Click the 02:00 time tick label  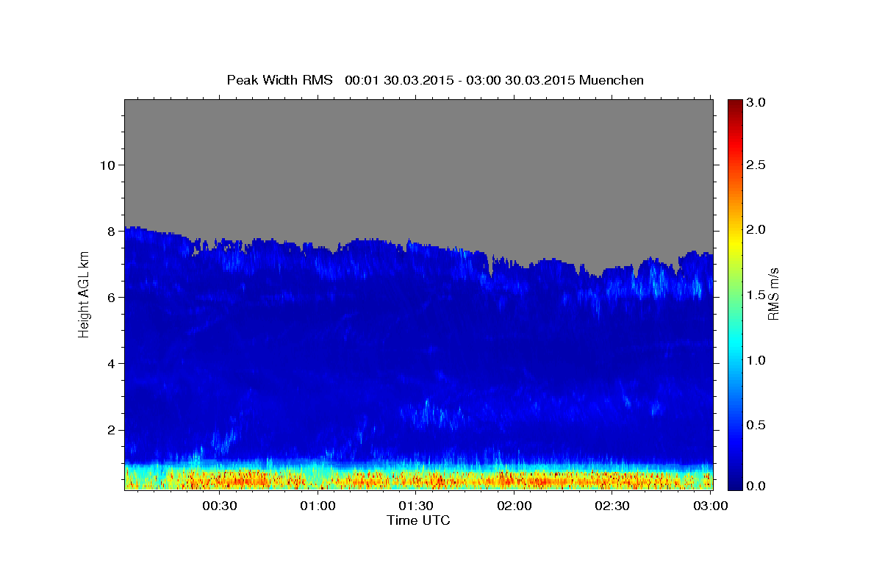click(x=514, y=506)
